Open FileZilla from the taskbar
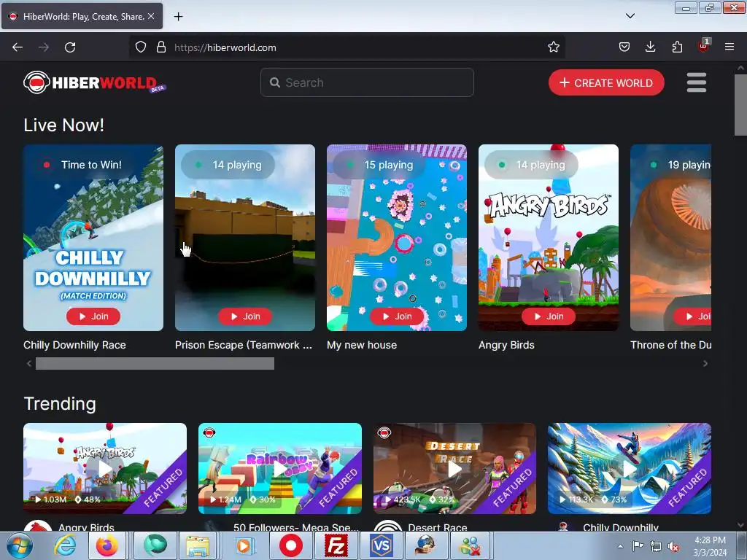Image resolution: width=747 pixels, height=560 pixels. 336,545
